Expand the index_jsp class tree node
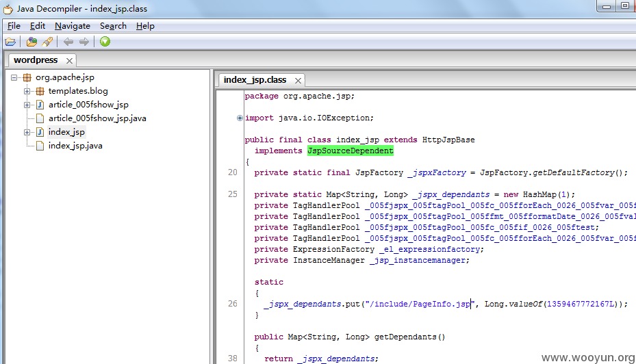 [x=27, y=132]
